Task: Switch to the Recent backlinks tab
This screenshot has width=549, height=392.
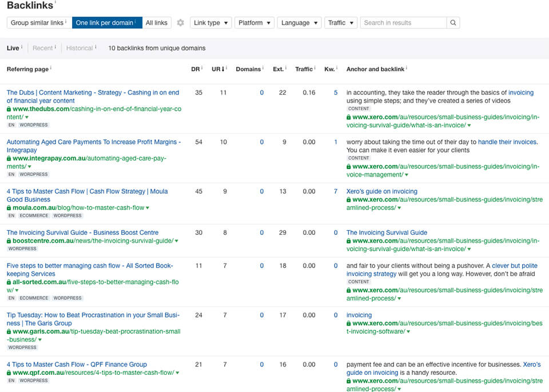Action: tap(42, 48)
